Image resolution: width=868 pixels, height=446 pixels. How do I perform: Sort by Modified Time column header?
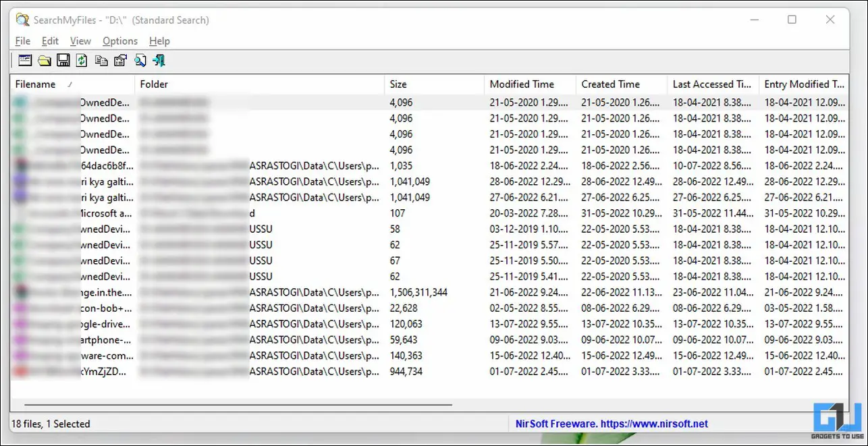tap(530, 84)
